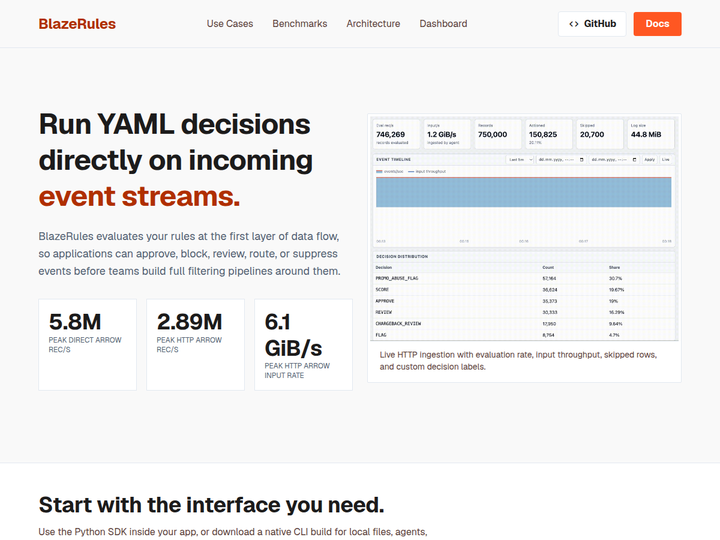Click the 6.1 GiB/s input rate card

pyautogui.click(x=303, y=345)
